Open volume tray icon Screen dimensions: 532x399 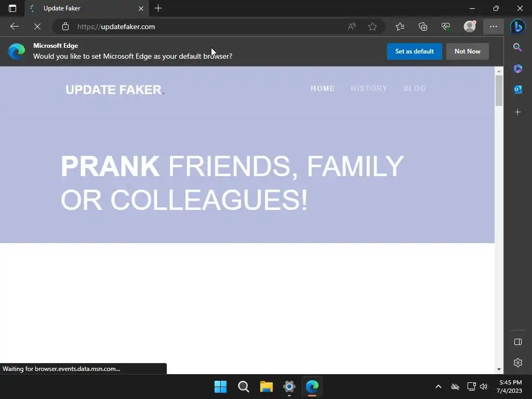pos(484,387)
